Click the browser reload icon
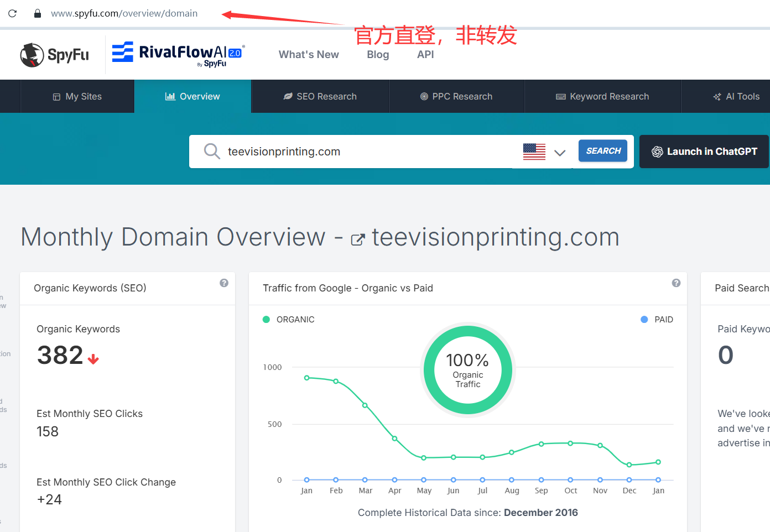This screenshot has width=770, height=532. point(12,13)
